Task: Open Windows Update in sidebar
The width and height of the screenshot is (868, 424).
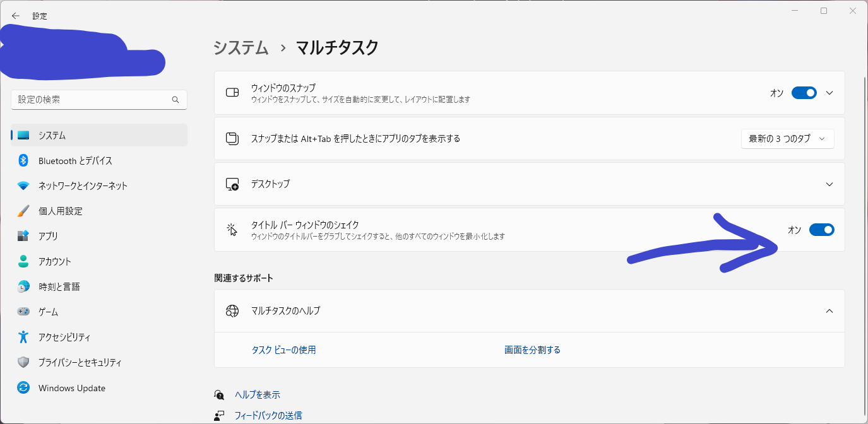Action: click(x=99, y=388)
